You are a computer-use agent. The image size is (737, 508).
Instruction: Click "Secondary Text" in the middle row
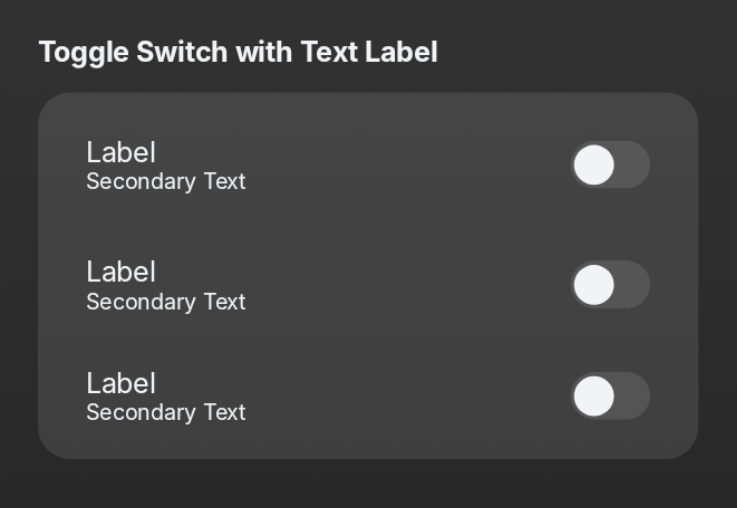[166, 302]
